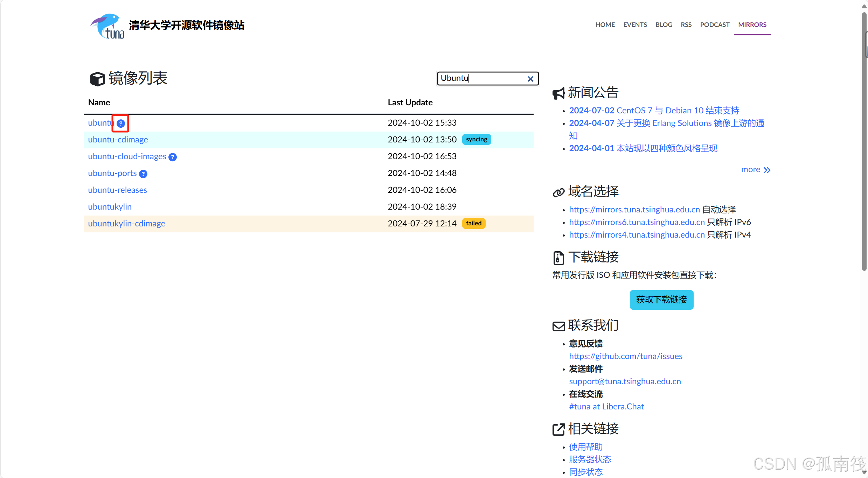Image resolution: width=868 pixels, height=478 pixels.
Task: Open the ubuntukylin-cdimage mirror link
Action: tap(127, 224)
